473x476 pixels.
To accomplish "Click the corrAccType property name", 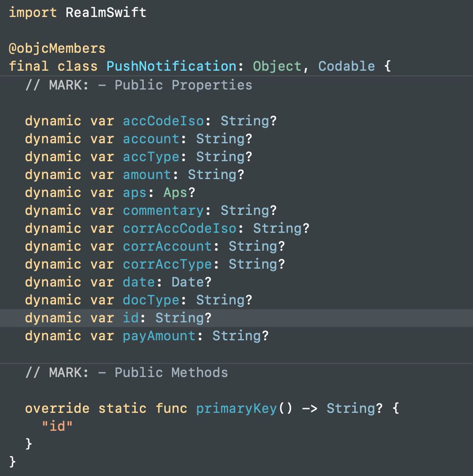I will point(167,264).
